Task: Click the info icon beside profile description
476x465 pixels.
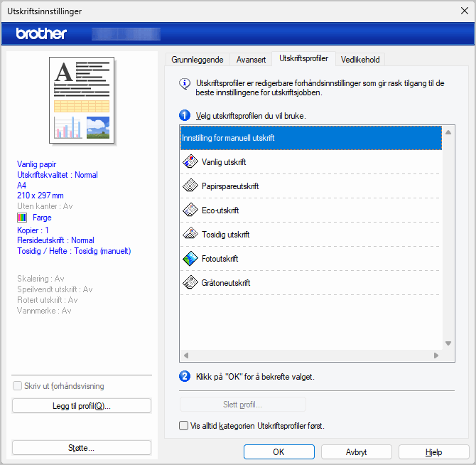Action: [x=185, y=83]
